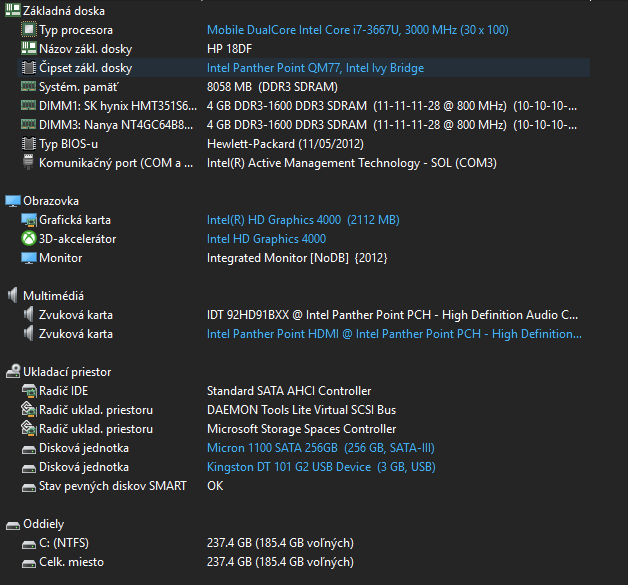Image resolution: width=628 pixels, height=585 pixels.
Task: Select the Intel(R) Active Management Technology value
Action: (352, 163)
